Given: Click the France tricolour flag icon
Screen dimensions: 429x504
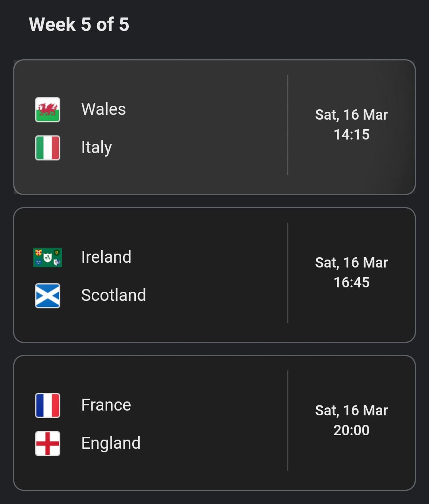Looking at the screenshot, I should (x=48, y=405).
